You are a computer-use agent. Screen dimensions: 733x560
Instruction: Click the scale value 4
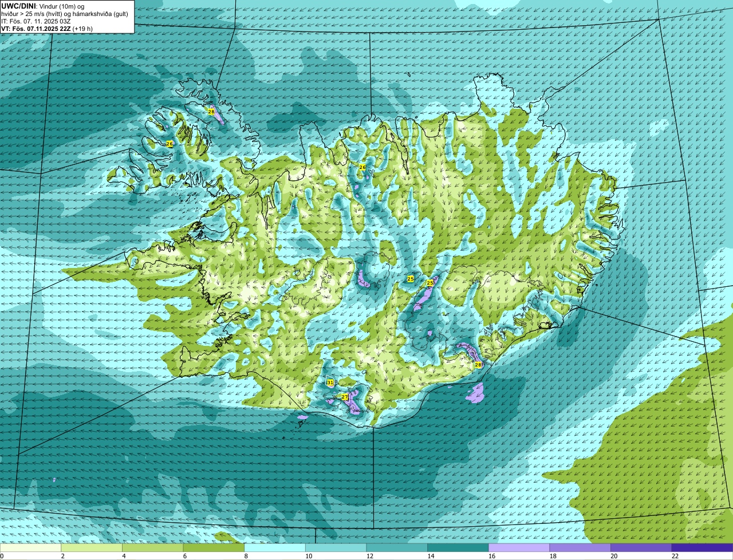point(124,556)
